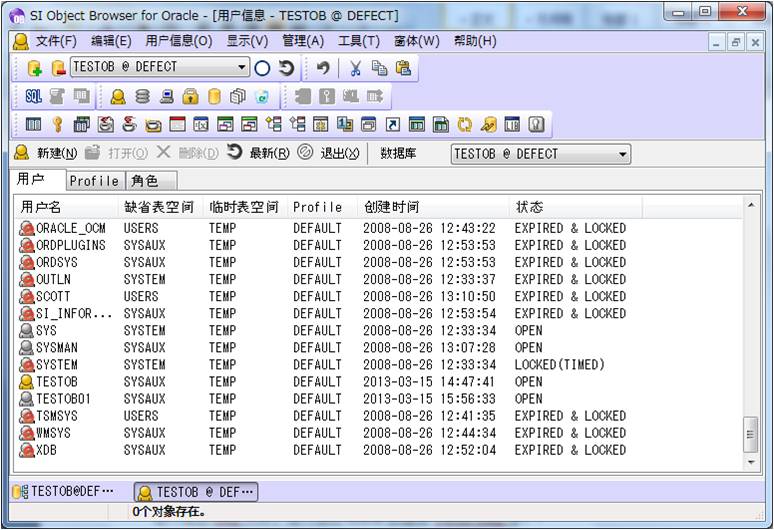Switch to the 用户 tab
Screen dimensions: 774x530
click(38, 180)
